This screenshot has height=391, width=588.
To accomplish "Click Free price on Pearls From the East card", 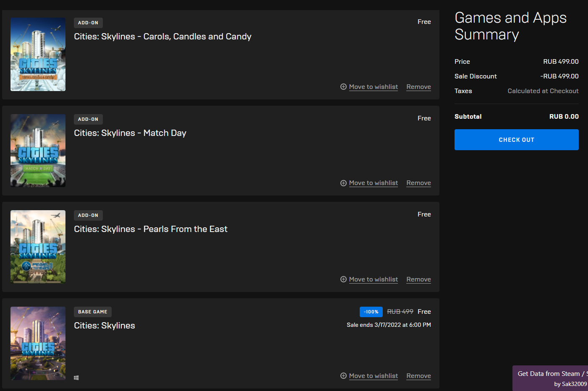I will click(x=424, y=214).
